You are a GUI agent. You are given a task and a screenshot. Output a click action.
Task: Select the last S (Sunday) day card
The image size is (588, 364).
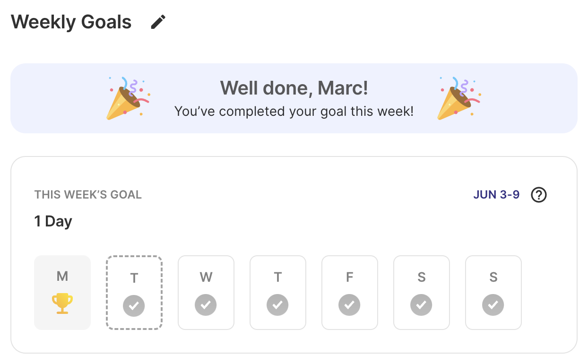tap(493, 293)
